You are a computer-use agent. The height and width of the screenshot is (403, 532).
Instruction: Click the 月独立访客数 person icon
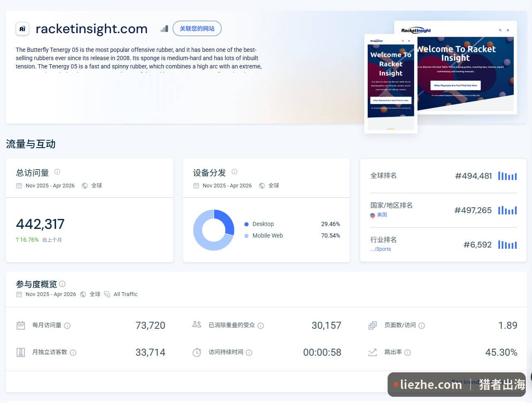click(21, 352)
